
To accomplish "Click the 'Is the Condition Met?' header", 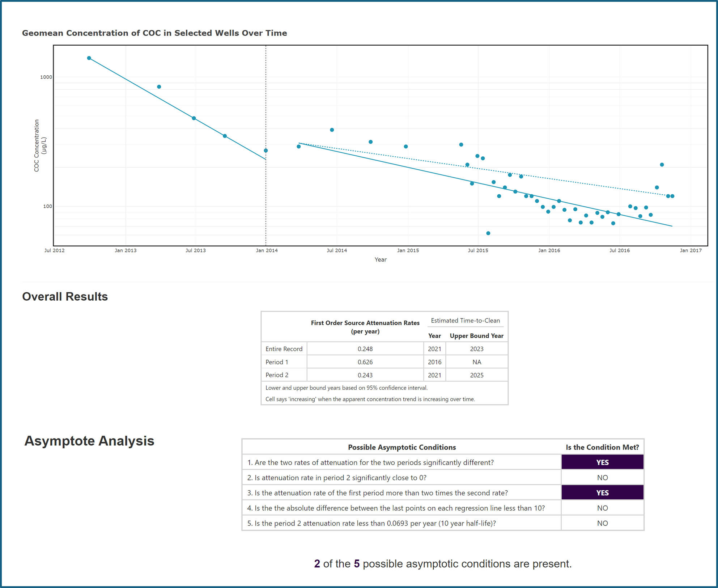I will (x=602, y=447).
